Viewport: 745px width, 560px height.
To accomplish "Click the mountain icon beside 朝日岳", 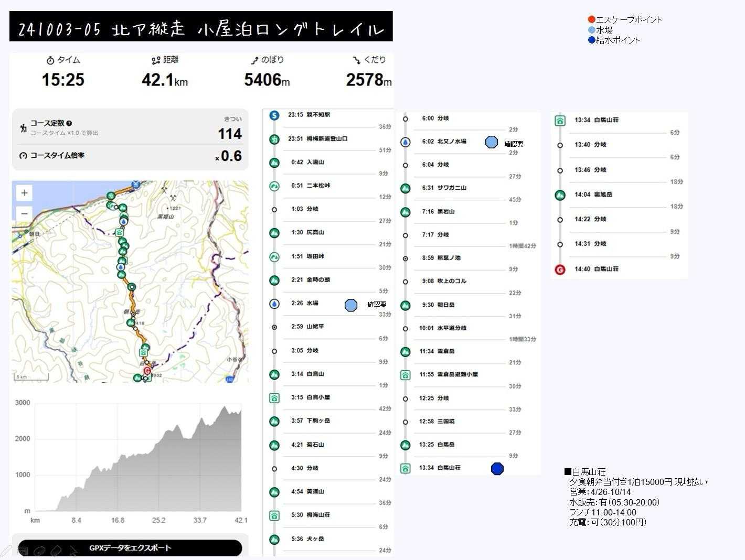I will 405,305.
